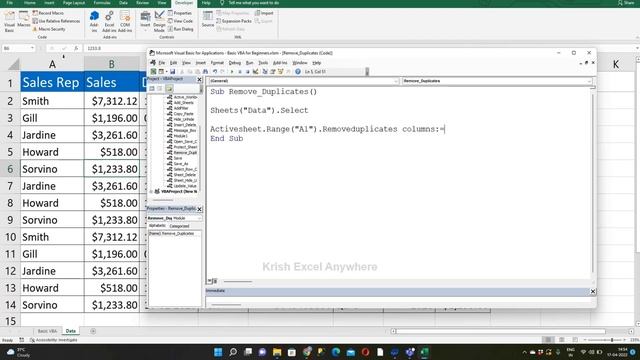Open the Remove_Duplicates procedure dropdown

click(x=589, y=81)
